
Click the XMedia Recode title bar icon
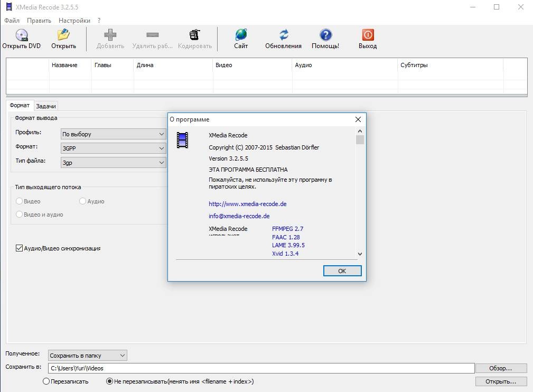point(9,7)
